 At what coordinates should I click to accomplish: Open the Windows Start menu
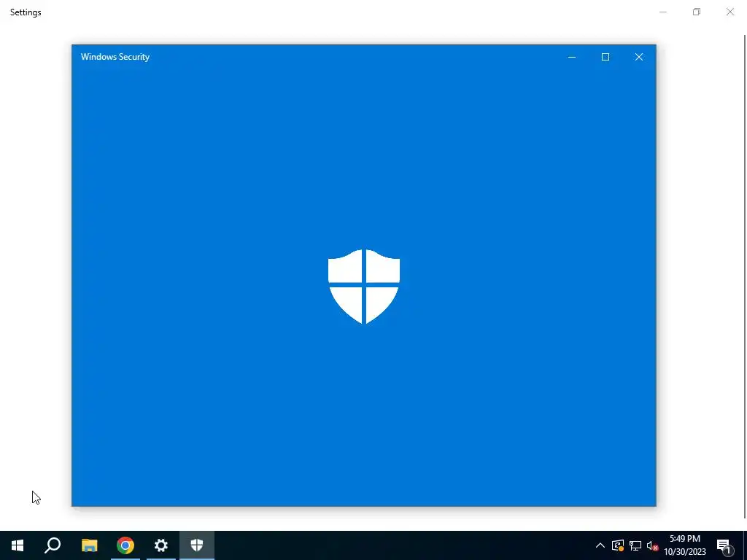click(18, 545)
